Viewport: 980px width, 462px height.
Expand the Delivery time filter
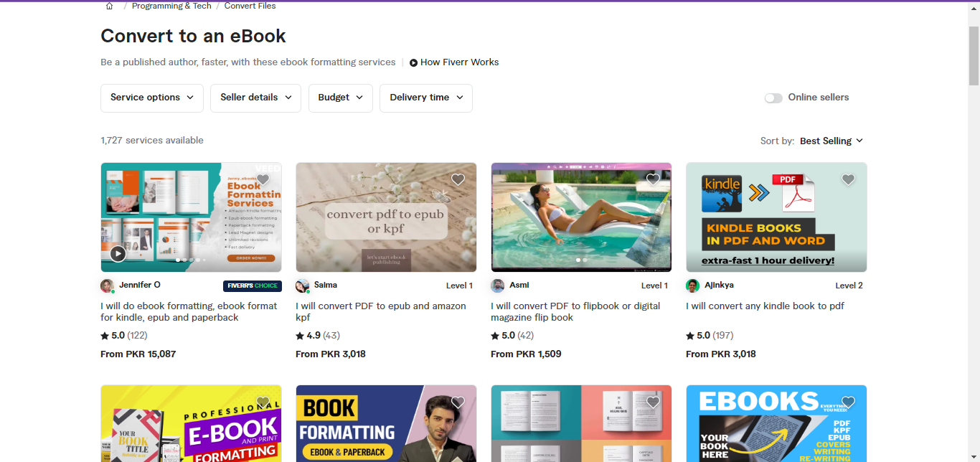425,98
